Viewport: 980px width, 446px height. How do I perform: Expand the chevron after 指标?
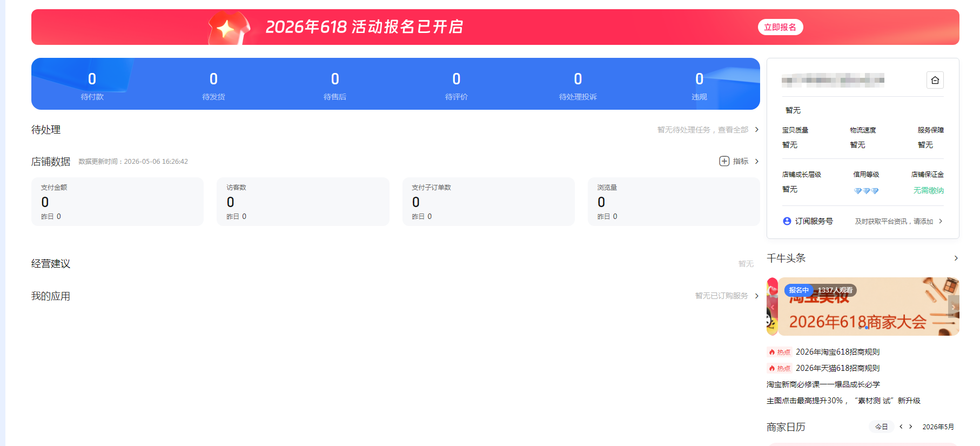tap(757, 161)
